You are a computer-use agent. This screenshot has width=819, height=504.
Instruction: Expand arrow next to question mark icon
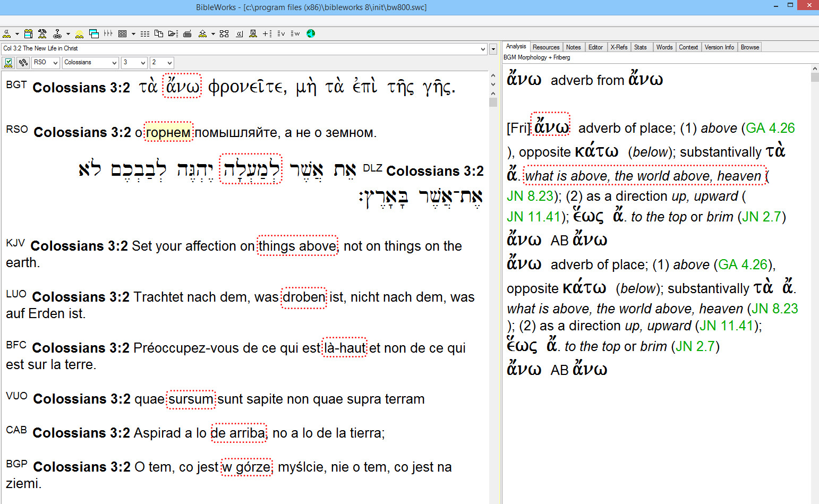click(x=68, y=34)
